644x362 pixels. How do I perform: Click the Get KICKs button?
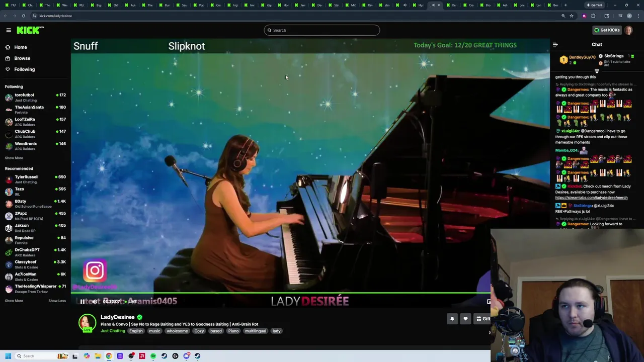coord(607,30)
